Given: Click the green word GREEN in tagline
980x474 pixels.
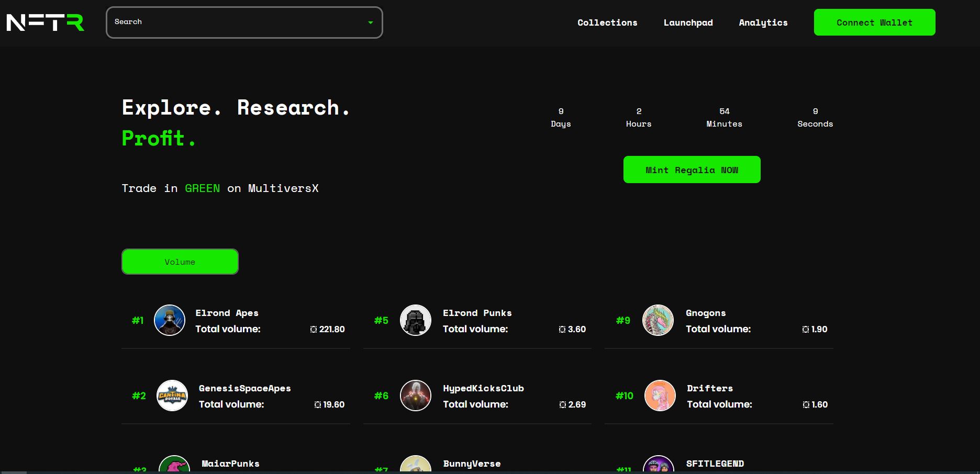Looking at the screenshot, I should click(x=203, y=188).
